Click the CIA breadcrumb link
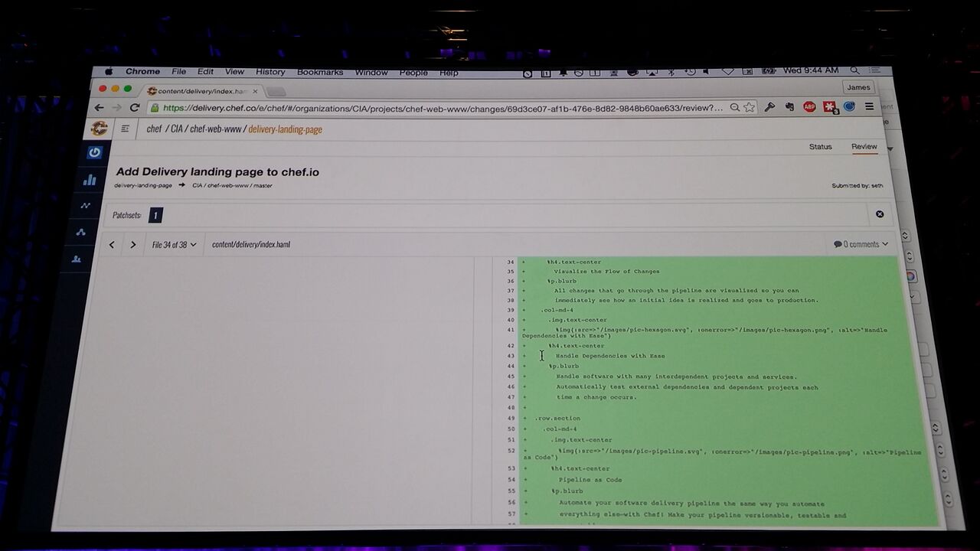Image resolution: width=980 pixels, height=551 pixels. point(177,129)
